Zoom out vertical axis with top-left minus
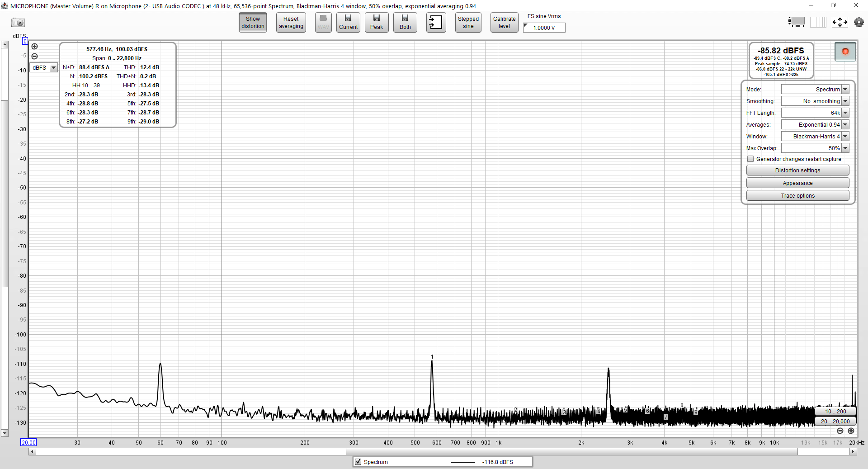The height and width of the screenshot is (469, 868). [34, 57]
